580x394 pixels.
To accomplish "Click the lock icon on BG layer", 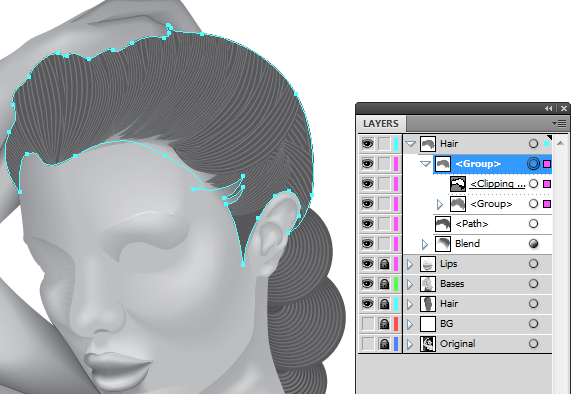I will point(384,324).
